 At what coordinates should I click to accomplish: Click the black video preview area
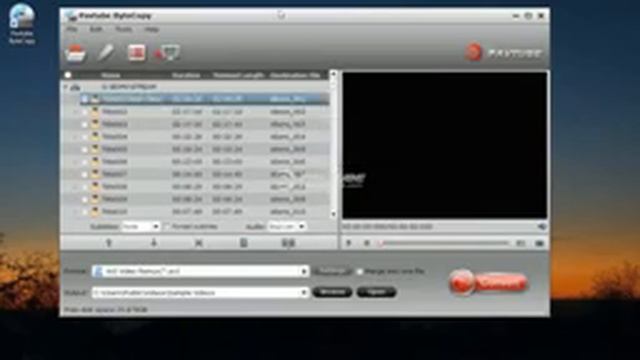click(444, 145)
